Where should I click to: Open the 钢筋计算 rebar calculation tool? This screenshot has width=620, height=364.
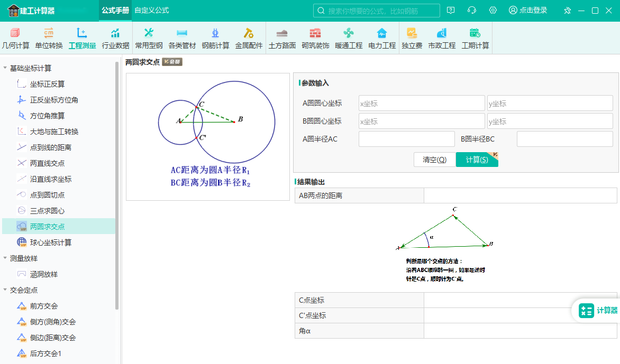click(x=215, y=38)
